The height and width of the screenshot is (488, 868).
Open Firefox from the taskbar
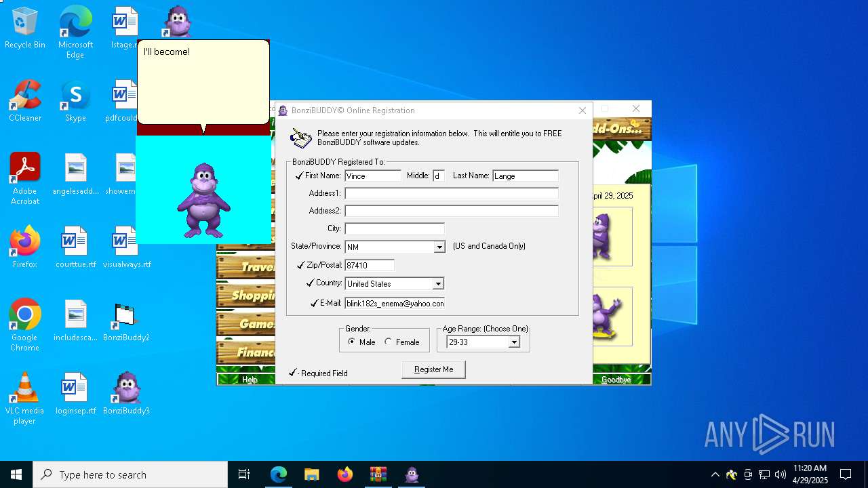click(x=345, y=474)
